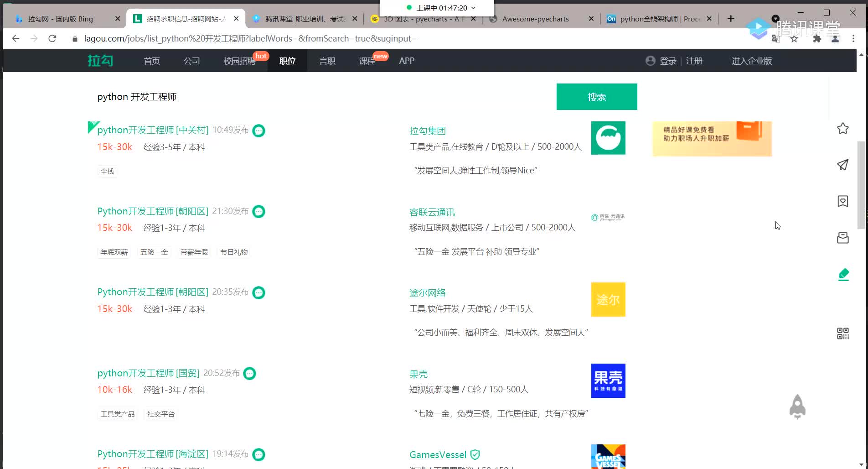
Task: Switch to 拉勾网 - 国内版 Bing tab
Action: pyautogui.click(x=61, y=19)
